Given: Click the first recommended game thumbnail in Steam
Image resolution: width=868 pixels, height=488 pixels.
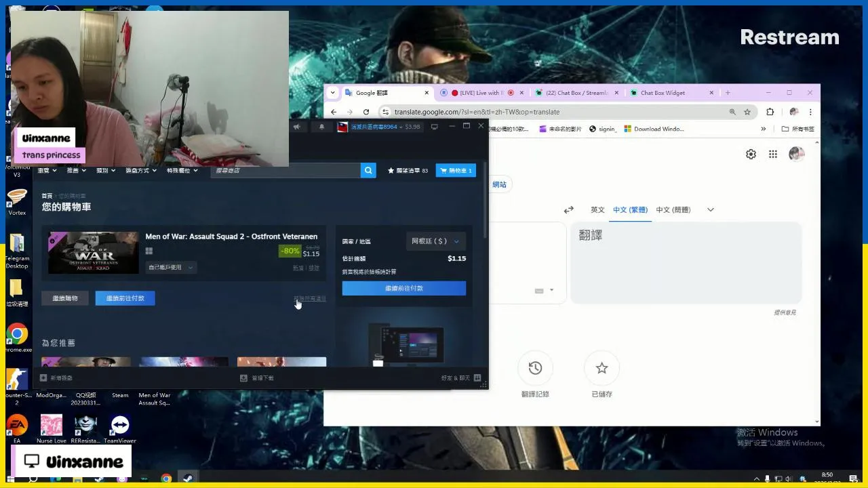Looking at the screenshot, I should [86, 362].
